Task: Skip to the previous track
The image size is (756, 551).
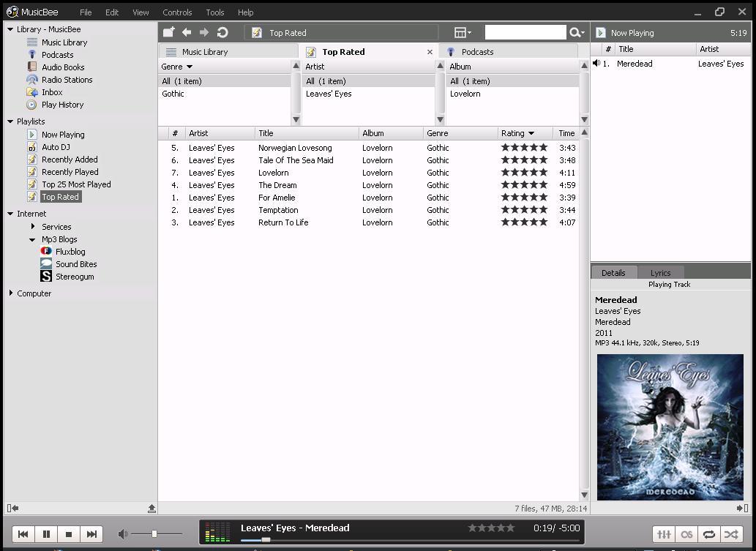Action: pos(23,533)
